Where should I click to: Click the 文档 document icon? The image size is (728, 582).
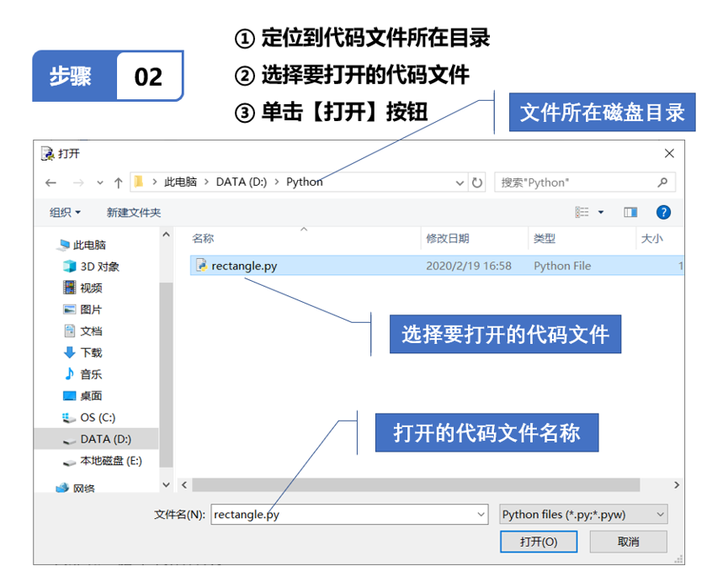[x=69, y=331]
